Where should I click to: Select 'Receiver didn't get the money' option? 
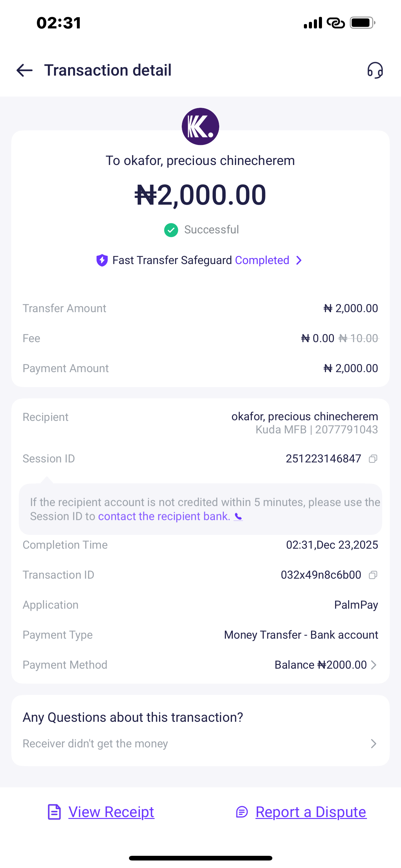pyautogui.click(x=95, y=744)
